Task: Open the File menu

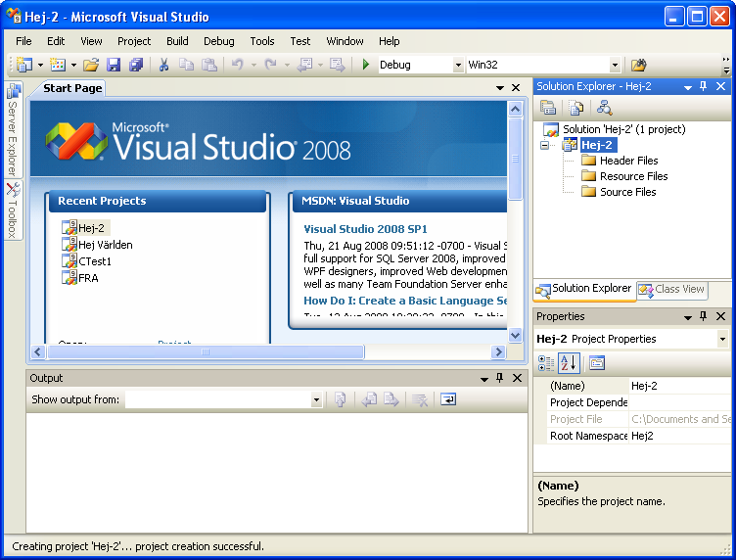Action: (23, 41)
